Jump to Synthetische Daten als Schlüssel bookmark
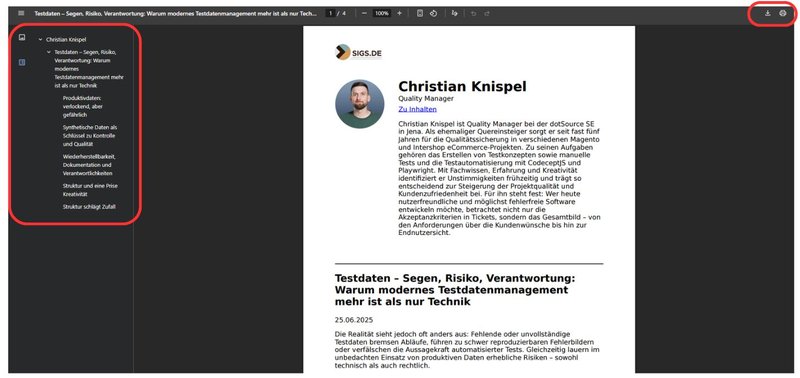800x378 pixels. point(89,136)
